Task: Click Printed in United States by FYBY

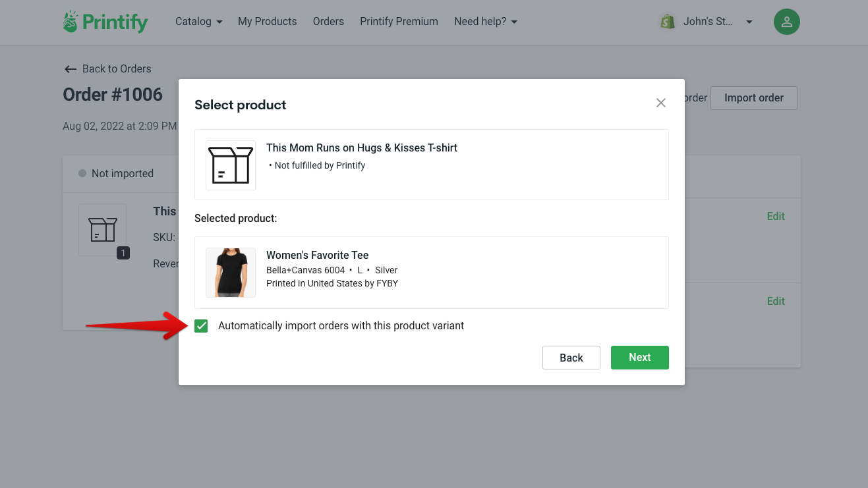Action: (332, 284)
